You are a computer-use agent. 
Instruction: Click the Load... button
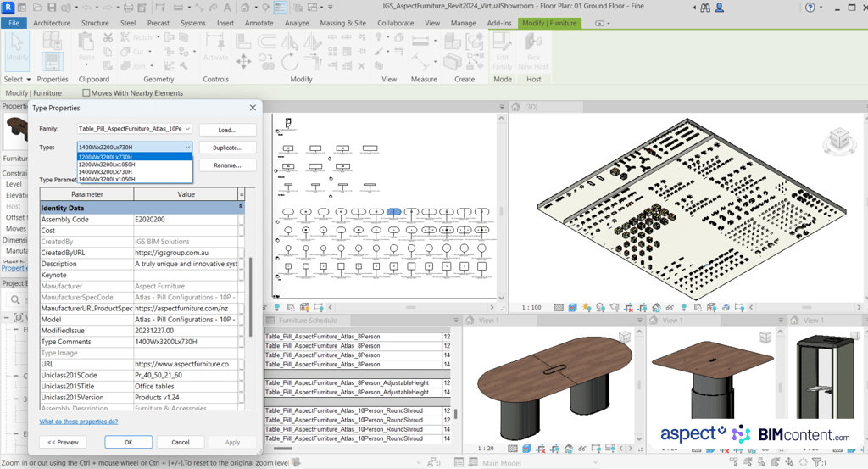click(227, 130)
